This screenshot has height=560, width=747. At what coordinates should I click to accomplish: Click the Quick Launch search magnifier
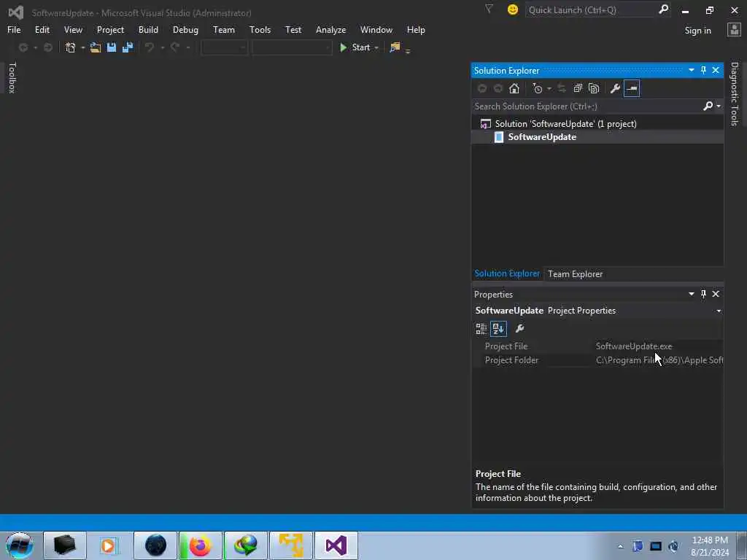(663, 9)
